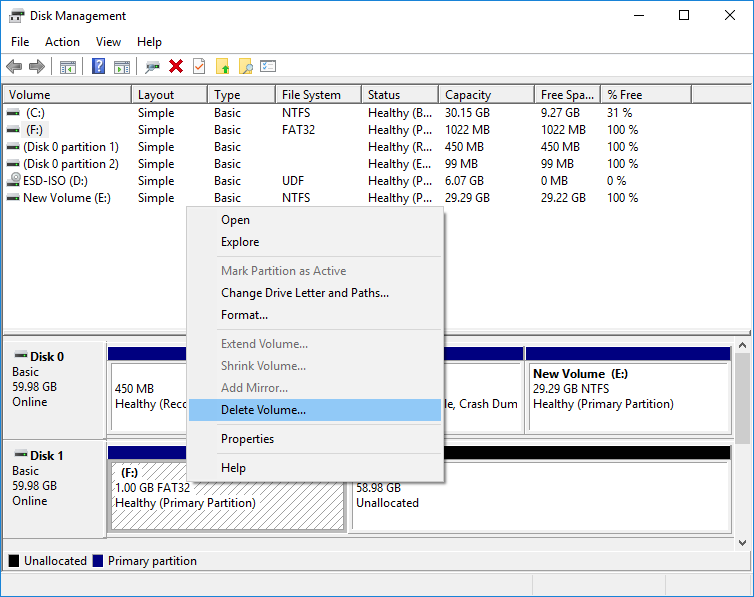Click the black Unallocated legend swatch
The height and width of the screenshot is (597, 754).
[14, 561]
